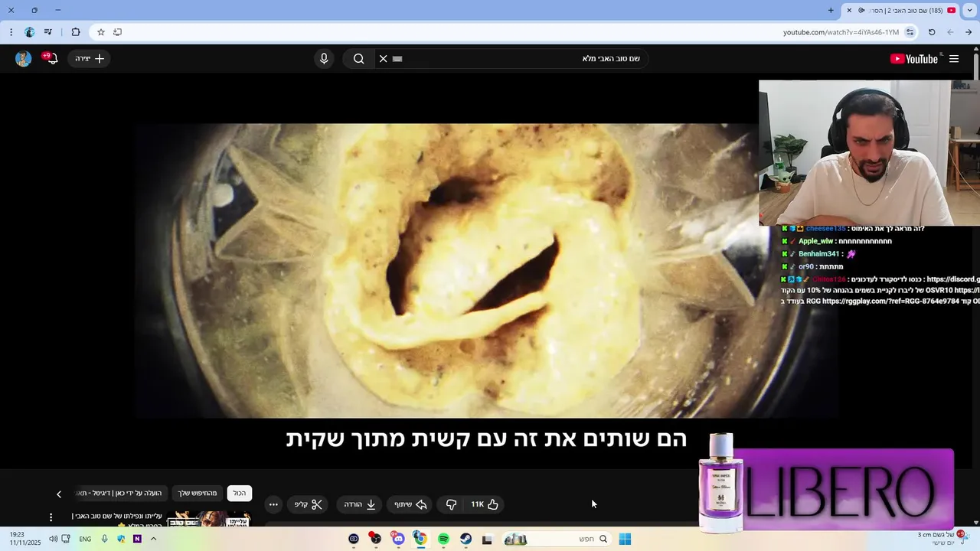Bookmark this page with the star
Screen dimensions: 980x551
click(100, 32)
